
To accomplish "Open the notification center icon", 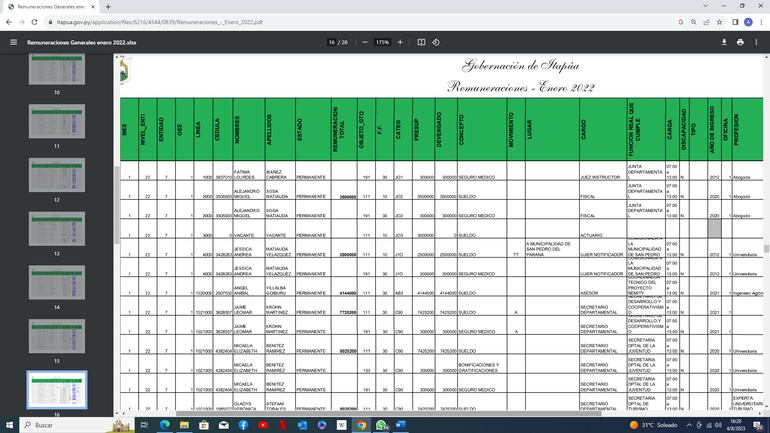I will click(758, 425).
